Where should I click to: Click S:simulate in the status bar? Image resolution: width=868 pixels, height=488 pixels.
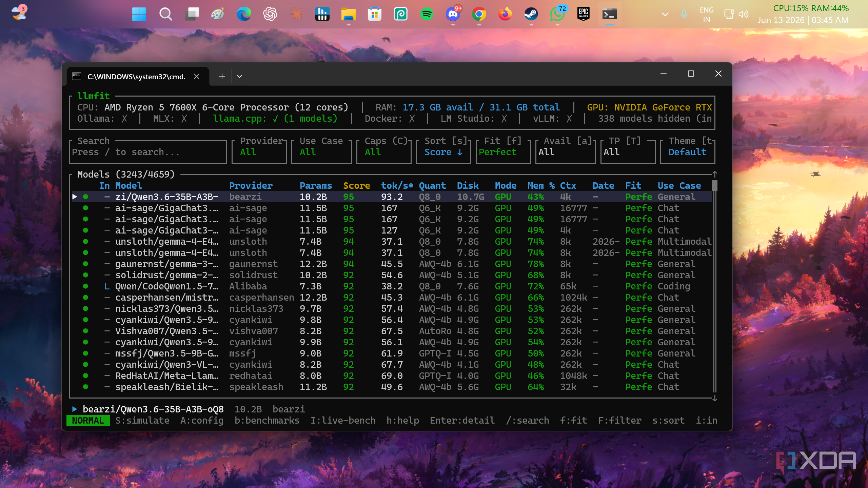142,421
